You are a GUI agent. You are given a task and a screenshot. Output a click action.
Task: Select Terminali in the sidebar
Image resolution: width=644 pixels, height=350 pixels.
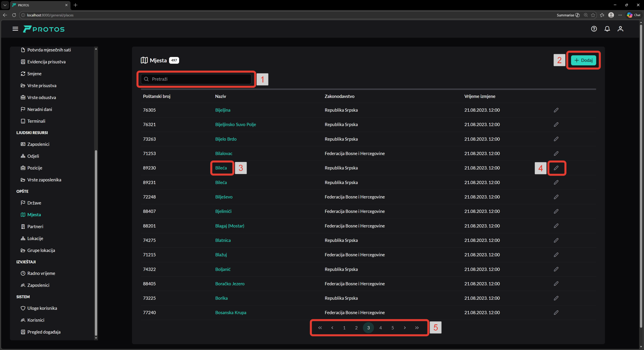click(36, 121)
